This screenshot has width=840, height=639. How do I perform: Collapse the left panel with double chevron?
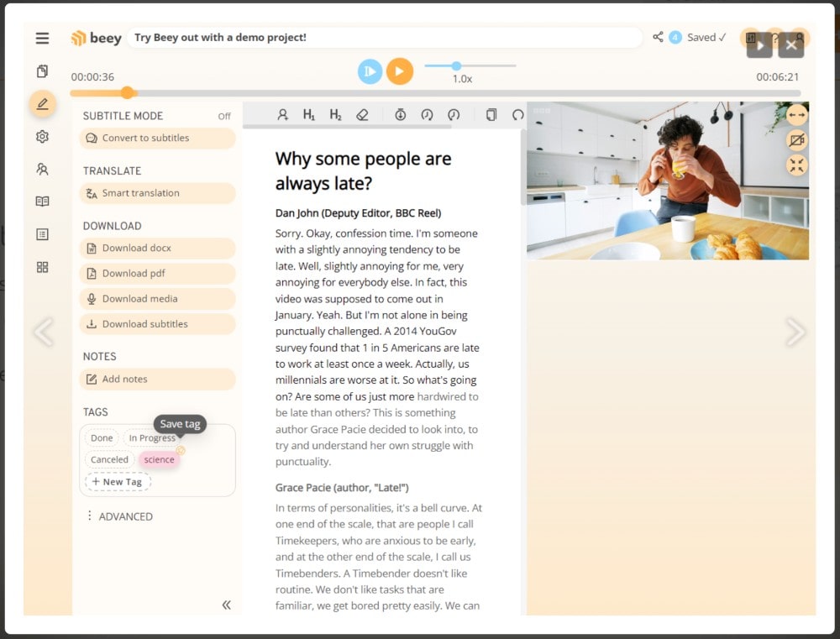(227, 604)
